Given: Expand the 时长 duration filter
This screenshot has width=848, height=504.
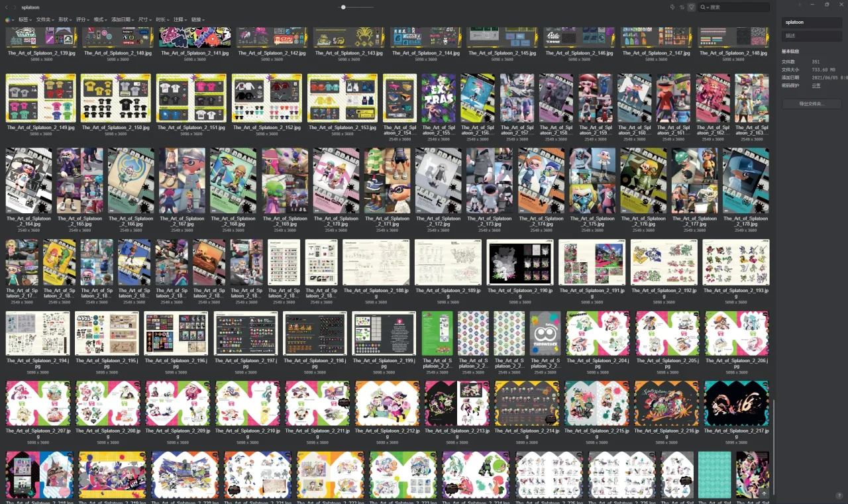Looking at the screenshot, I should tap(162, 20).
